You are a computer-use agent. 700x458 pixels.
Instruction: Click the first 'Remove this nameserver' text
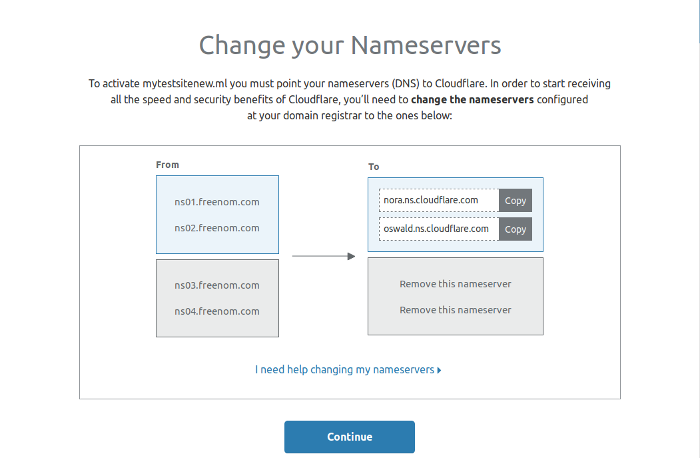pos(455,284)
